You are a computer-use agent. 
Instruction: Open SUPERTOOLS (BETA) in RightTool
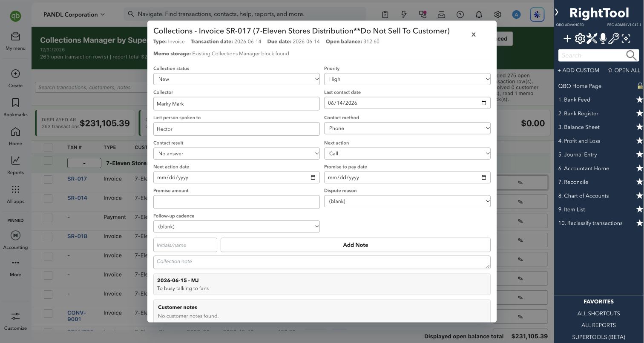598,337
